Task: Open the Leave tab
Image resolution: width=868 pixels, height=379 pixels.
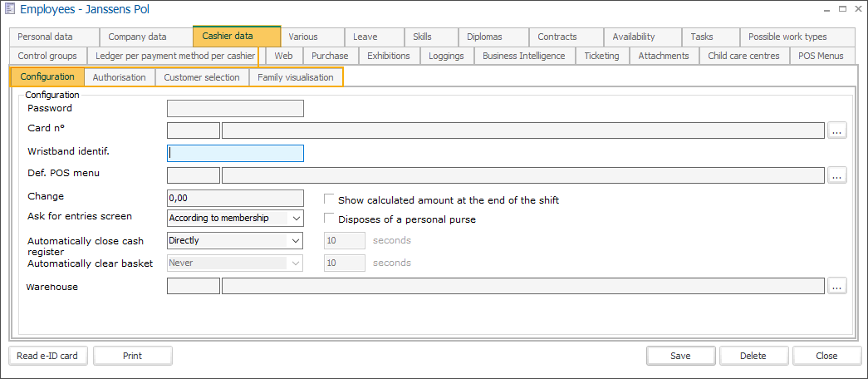Action: (375, 37)
